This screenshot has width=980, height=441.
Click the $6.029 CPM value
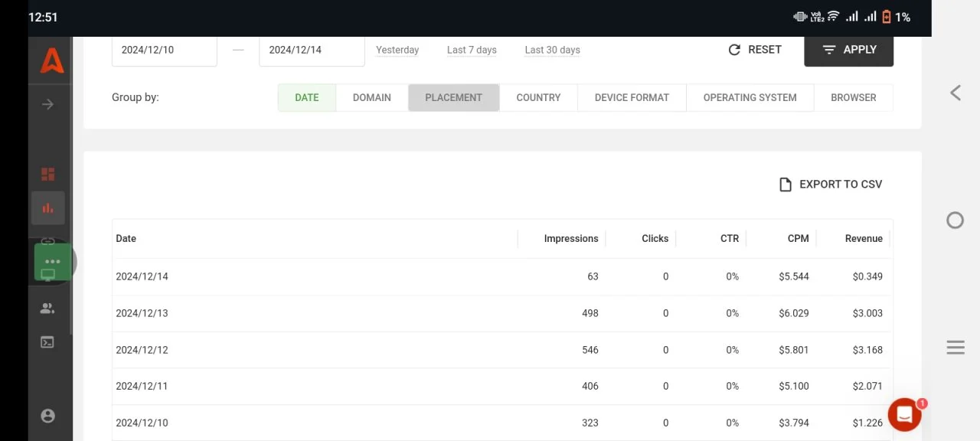pos(794,313)
